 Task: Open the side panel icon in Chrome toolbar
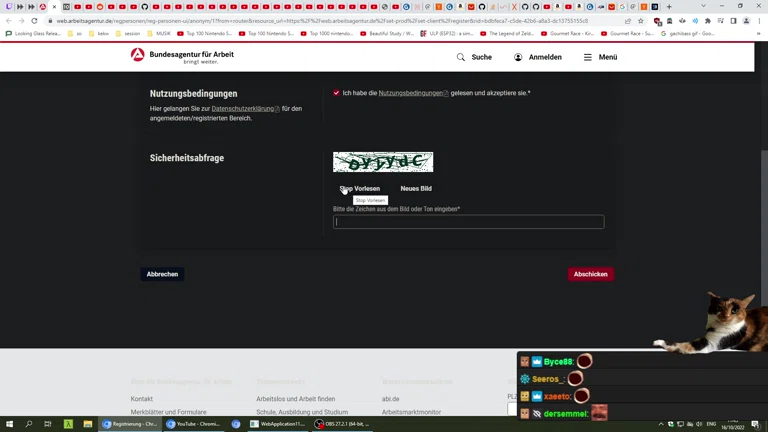[733, 21]
